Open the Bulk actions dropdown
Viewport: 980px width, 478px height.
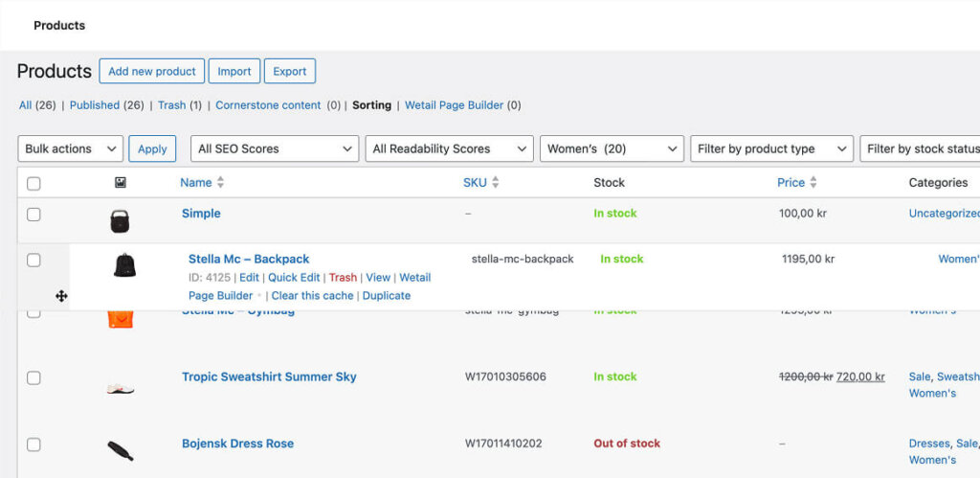coord(71,148)
